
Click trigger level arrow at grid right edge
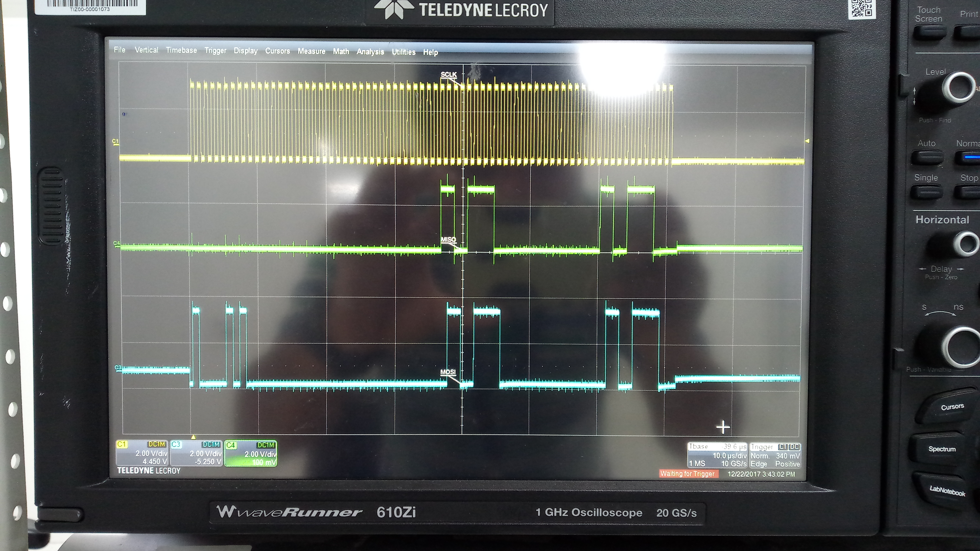(807, 141)
